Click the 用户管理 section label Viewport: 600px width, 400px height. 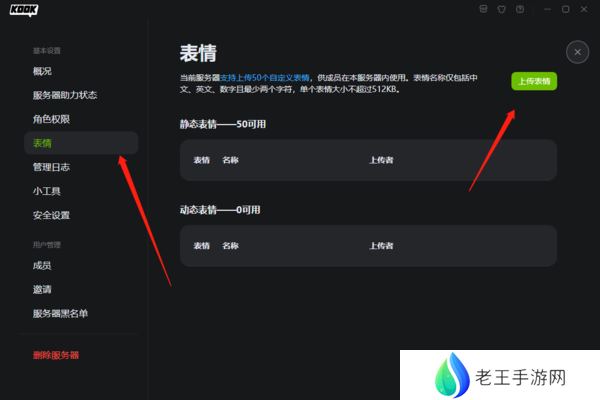click(x=47, y=245)
